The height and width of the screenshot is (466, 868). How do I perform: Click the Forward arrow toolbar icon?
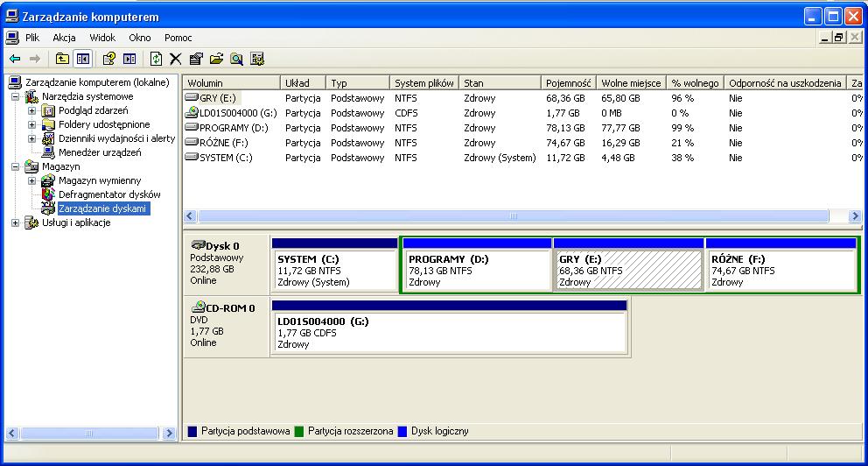click(x=35, y=59)
